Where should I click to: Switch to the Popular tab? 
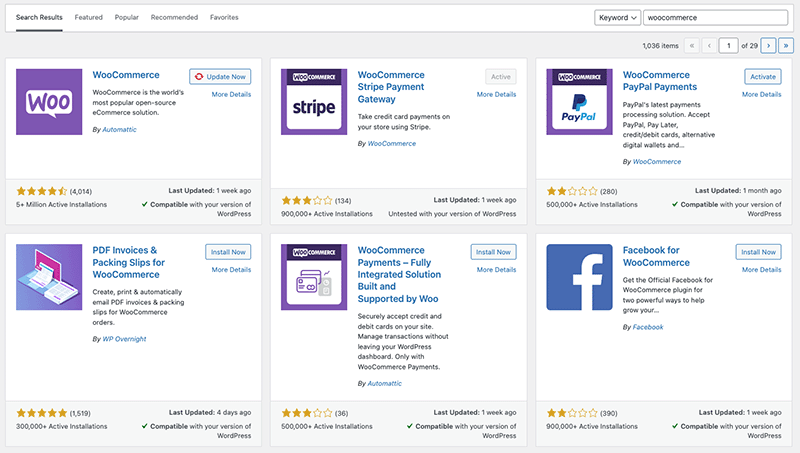(127, 17)
